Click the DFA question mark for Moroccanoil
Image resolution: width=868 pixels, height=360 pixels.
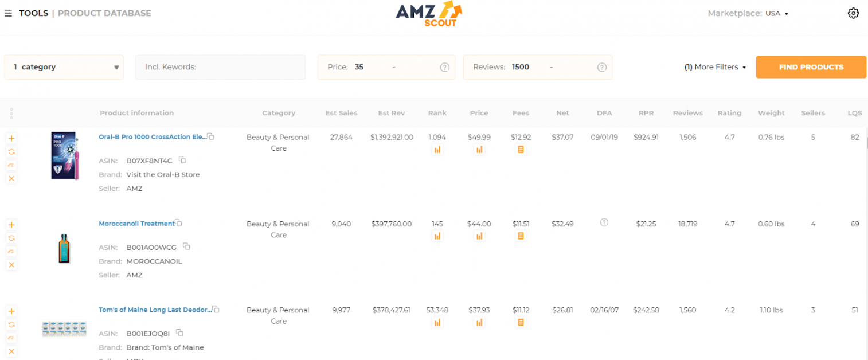(x=604, y=222)
